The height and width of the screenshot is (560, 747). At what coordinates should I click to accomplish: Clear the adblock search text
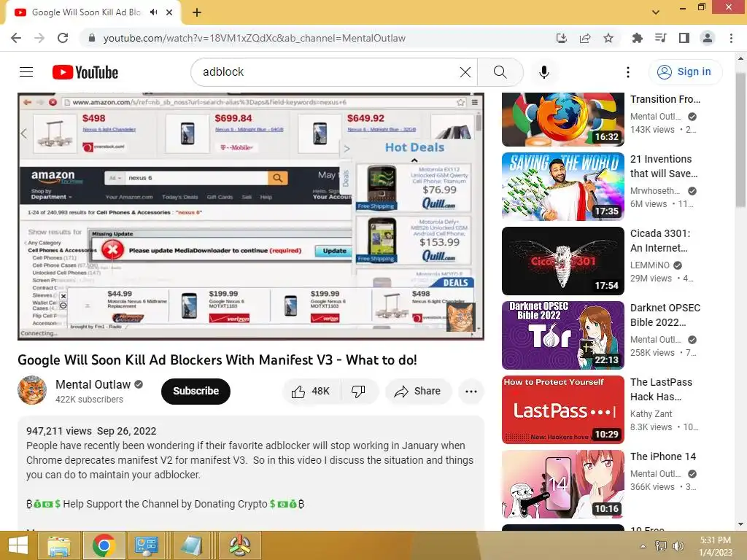pyautogui.click(x=465, y=72)
